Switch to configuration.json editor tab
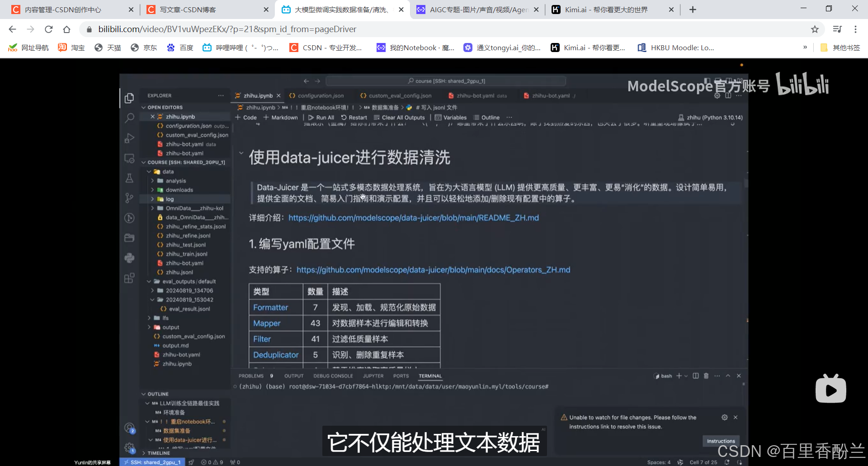 [x=316, y=95]
